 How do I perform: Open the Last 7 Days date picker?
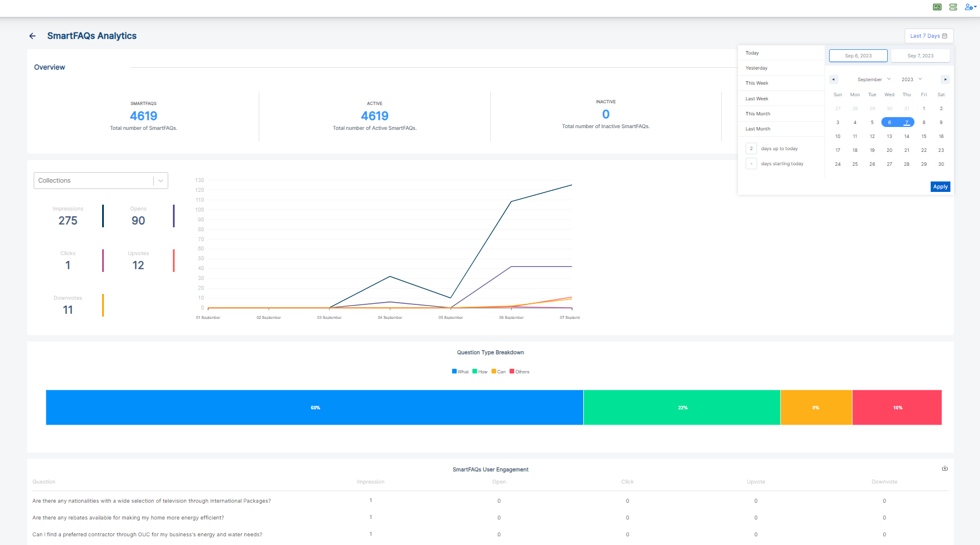[928, 36]
